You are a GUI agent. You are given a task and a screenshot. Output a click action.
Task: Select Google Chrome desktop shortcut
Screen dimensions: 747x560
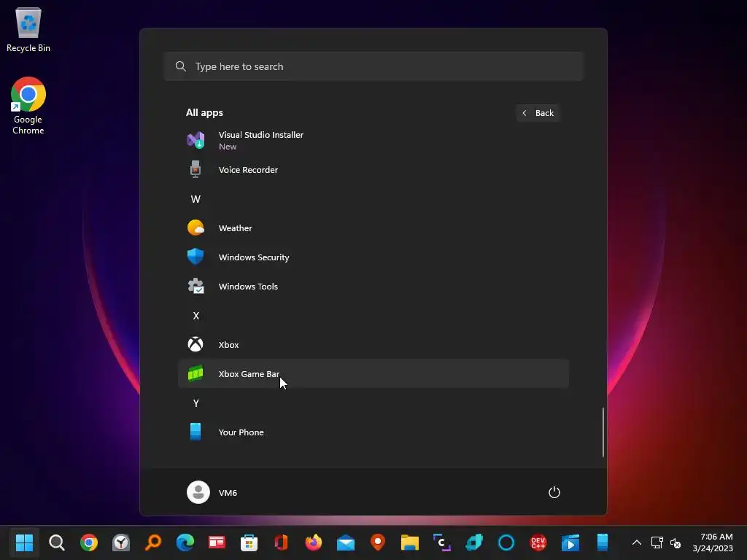28,106
